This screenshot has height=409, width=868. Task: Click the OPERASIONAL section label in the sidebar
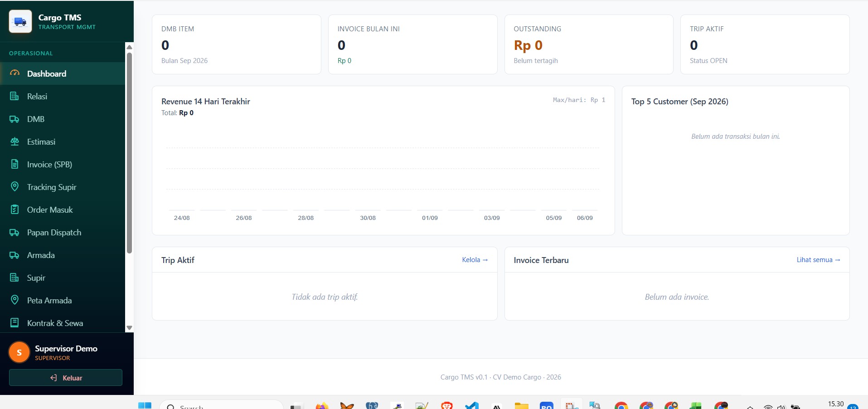pos(31,54)
